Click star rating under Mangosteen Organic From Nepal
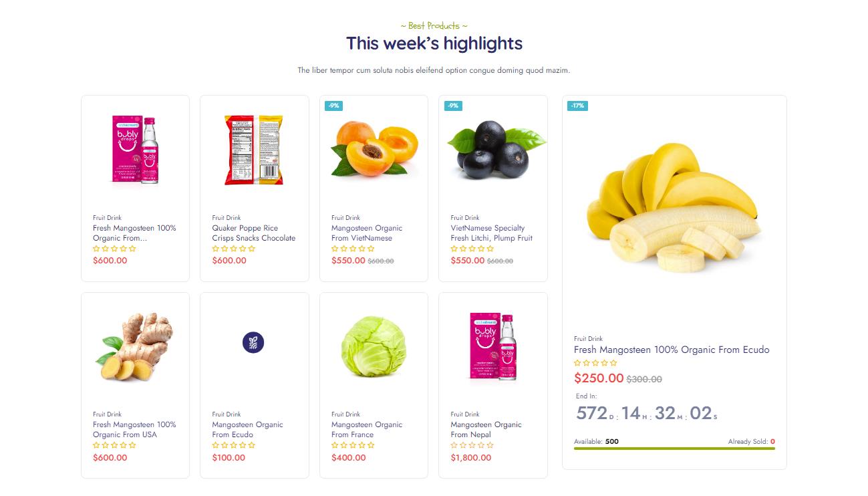Screen dimensions: 868x496 pyautogui.click(x=472, y=445)
